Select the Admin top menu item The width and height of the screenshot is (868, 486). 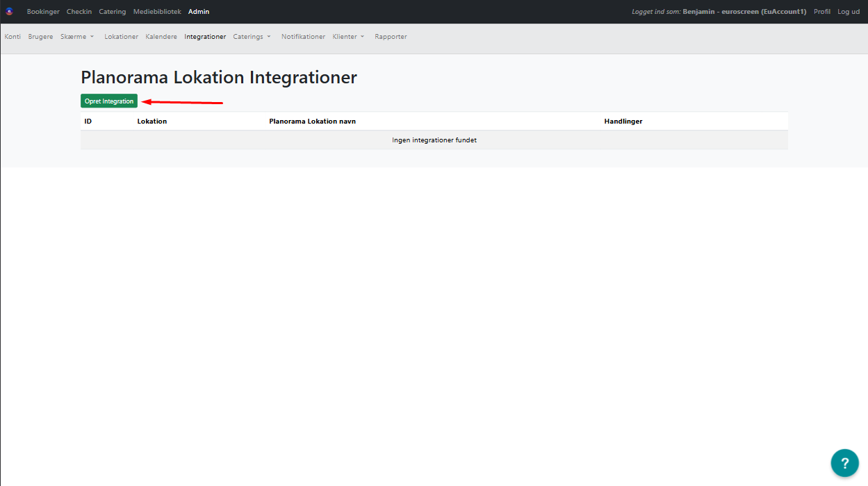coord(199,12)
